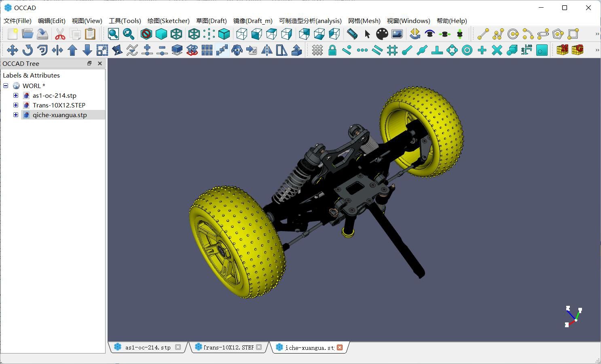The image size is (601, 364).
Task: Open the 网格(Mesh) menu
Action: [364, 21]
